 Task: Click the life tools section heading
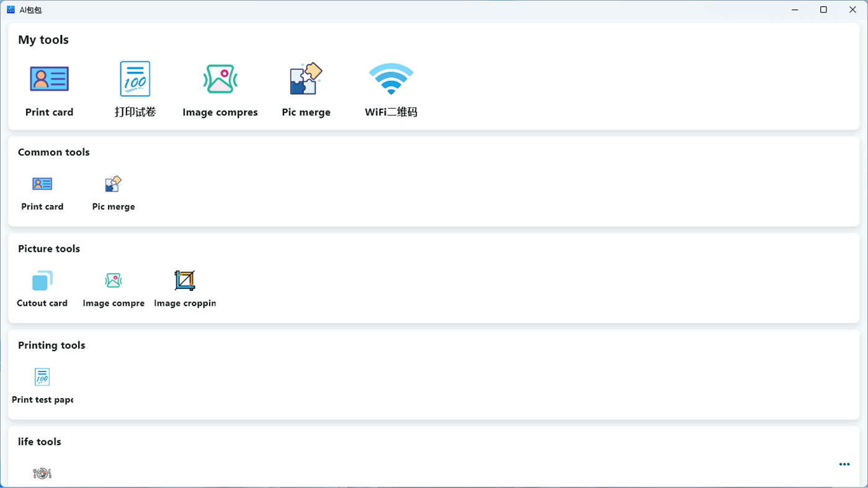(39, 441)
